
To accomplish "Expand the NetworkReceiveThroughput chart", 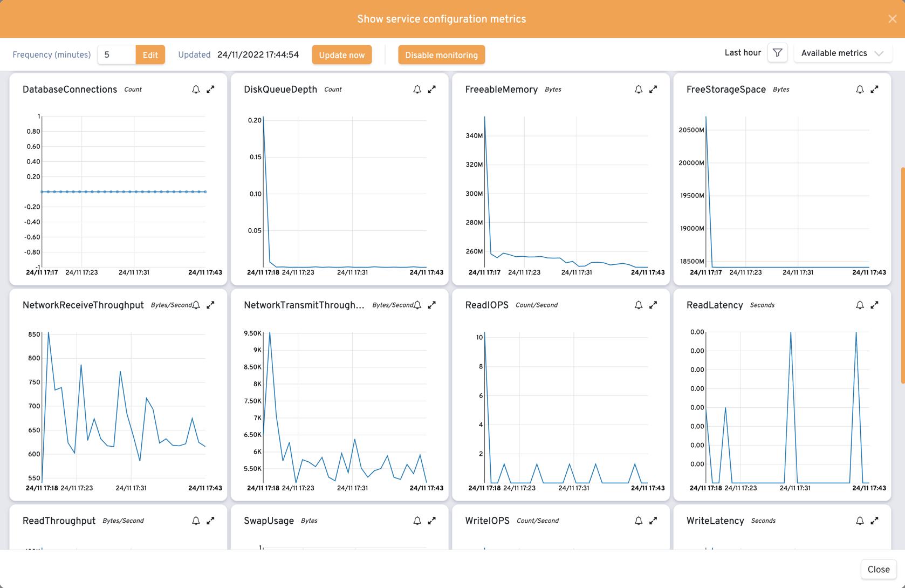I will (x=210, y=305).
